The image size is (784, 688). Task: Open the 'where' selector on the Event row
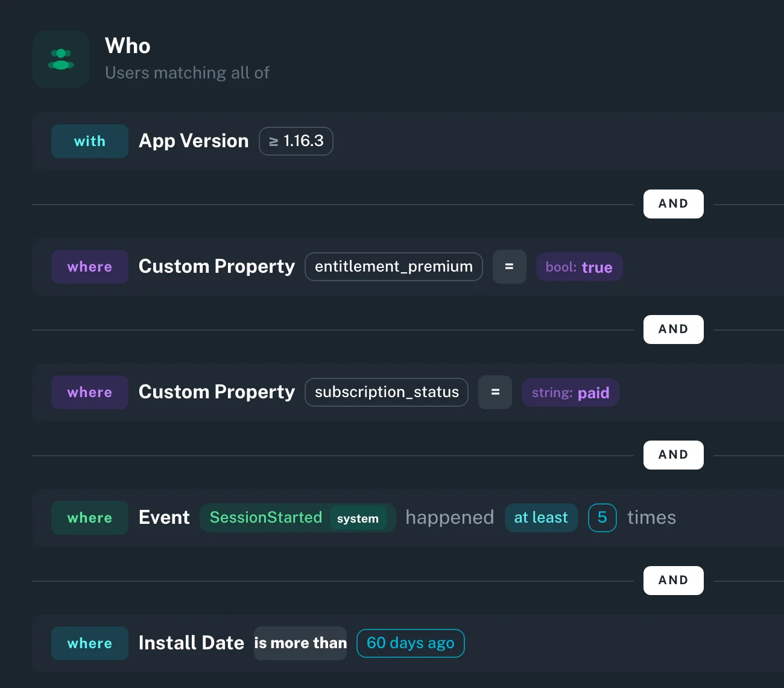[x=90, y=518]
